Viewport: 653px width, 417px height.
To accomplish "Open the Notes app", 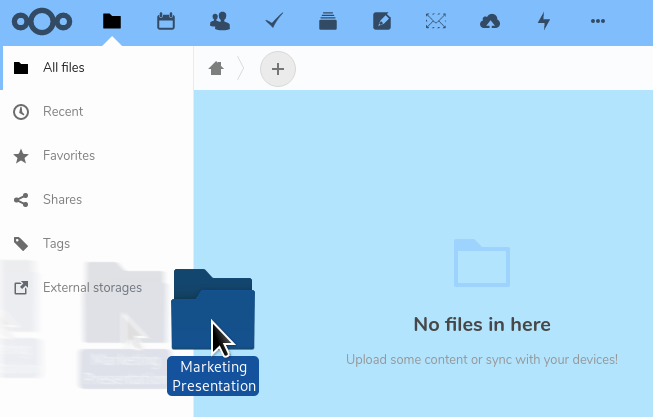I will tap(382, 21).
